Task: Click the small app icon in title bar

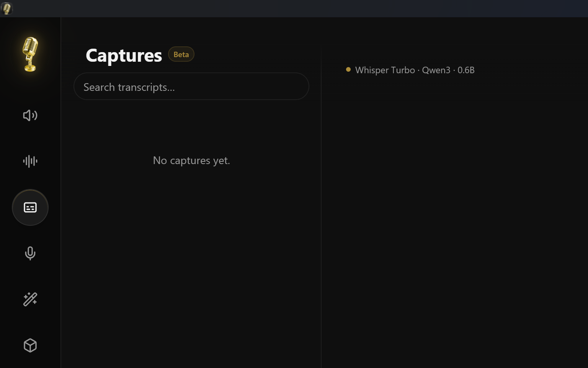Action: 7,8
